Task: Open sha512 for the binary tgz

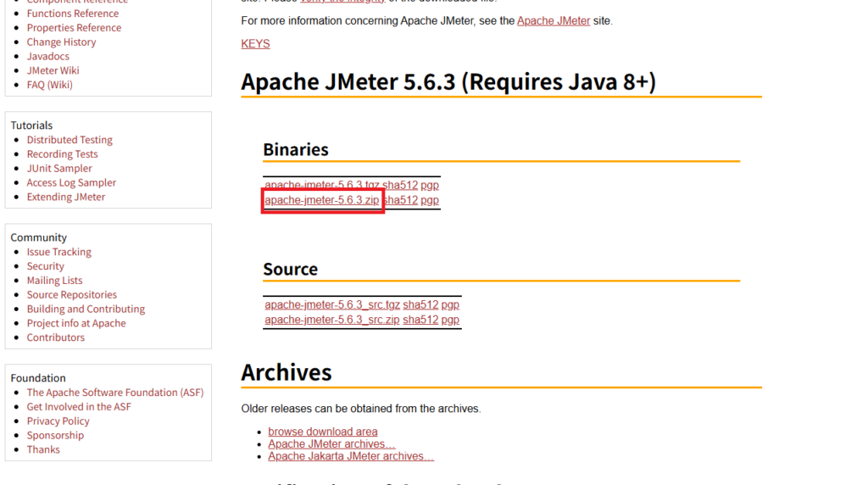Action: [x=400, y=185]
